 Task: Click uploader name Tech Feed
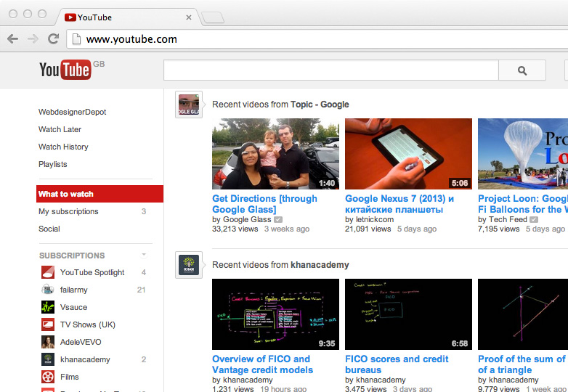pos(508,219)
